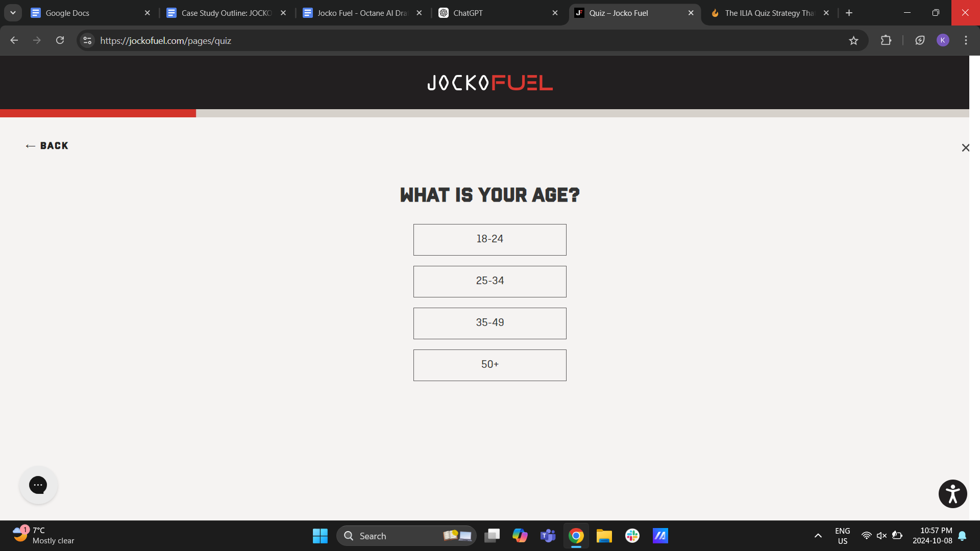Image resolution: width=980 pixels, height=551 pixels.
Task: Open Chrome's three-dot menu
Action: [x=966, y=40]
